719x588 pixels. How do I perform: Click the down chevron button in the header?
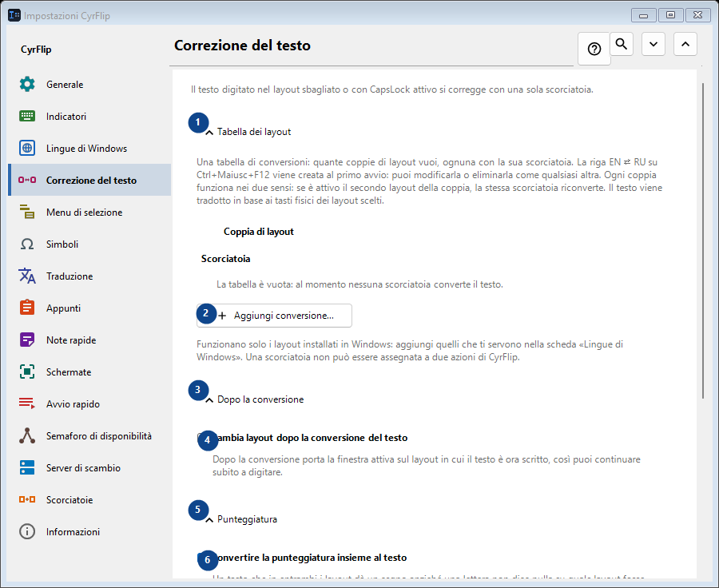pos(653,44)
